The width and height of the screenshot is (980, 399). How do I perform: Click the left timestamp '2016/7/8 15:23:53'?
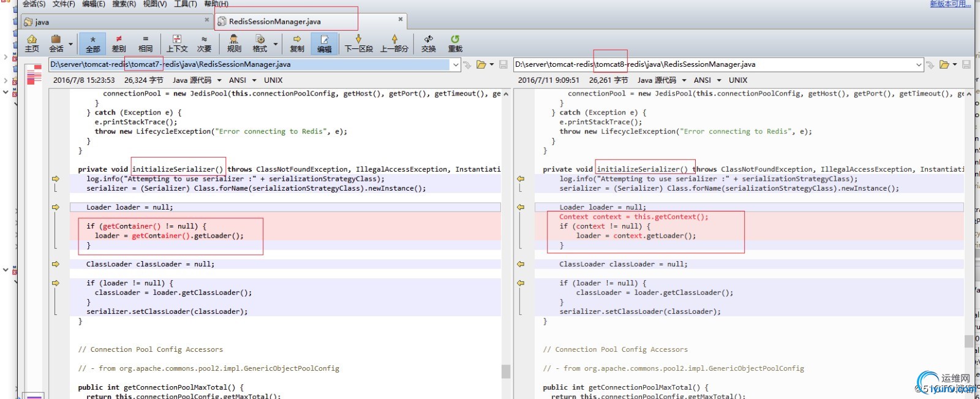click(84, 80)
